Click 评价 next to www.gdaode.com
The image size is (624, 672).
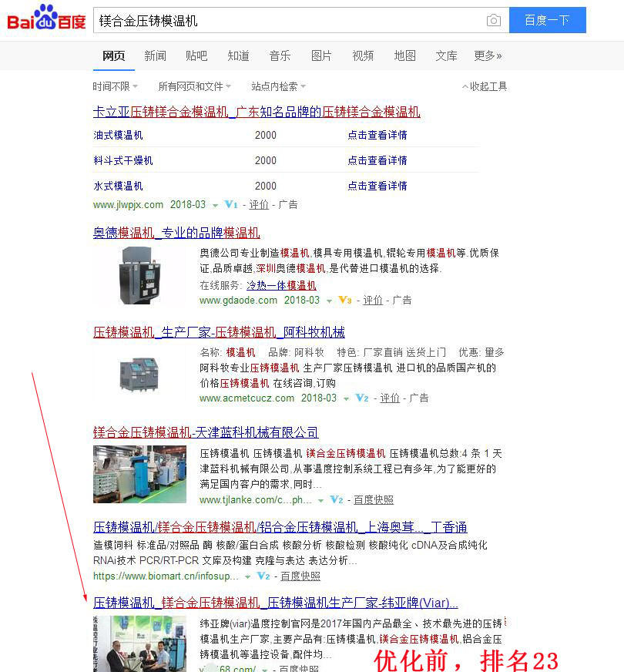tap(373, 301)
